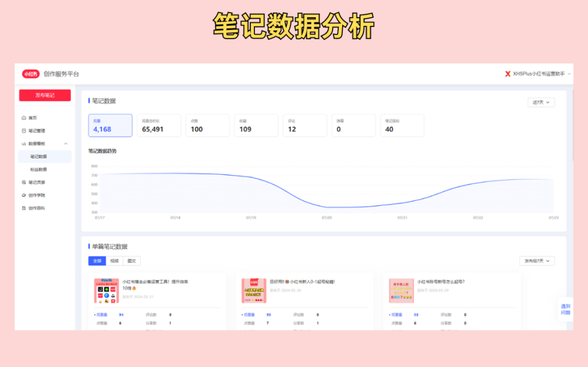Image resolution: width=588 pixels, height=367 pixels.
Task: Toggle the 收藏 metric card
Action: pyautogui.click(x=256, y=125)
